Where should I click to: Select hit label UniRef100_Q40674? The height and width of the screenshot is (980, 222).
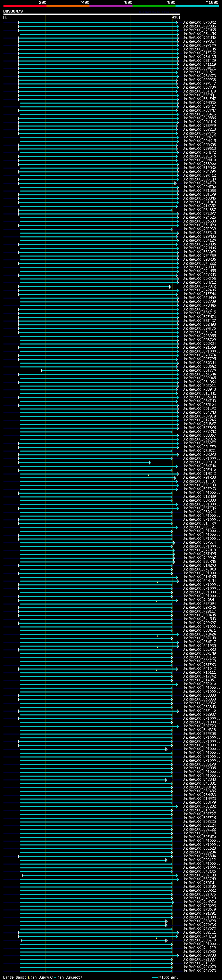pyautogui.click(x=199, y=355)
